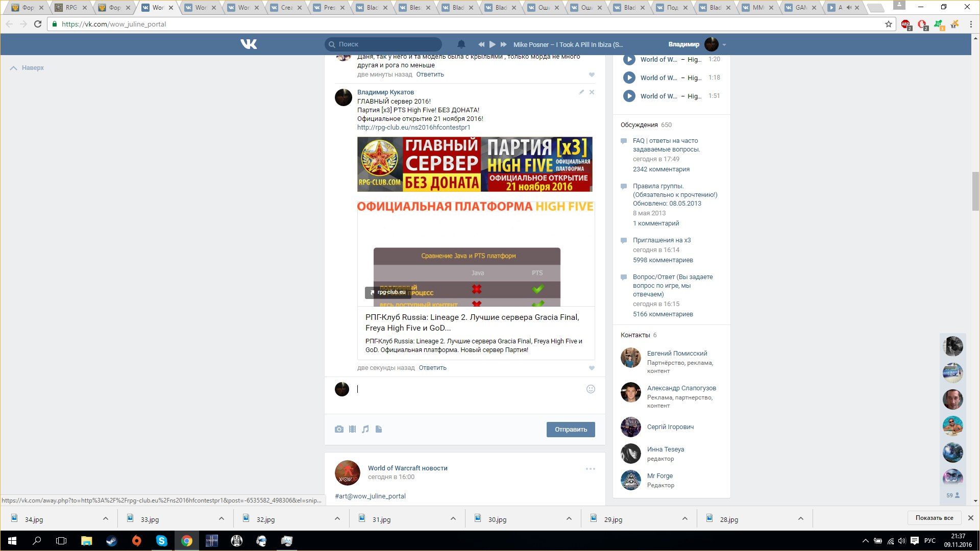The width and height of the screenshot is (980, 551).
Task: Play the World of W... track lasting 1:18
Action: pyautogui.click(x=629, y=78)
